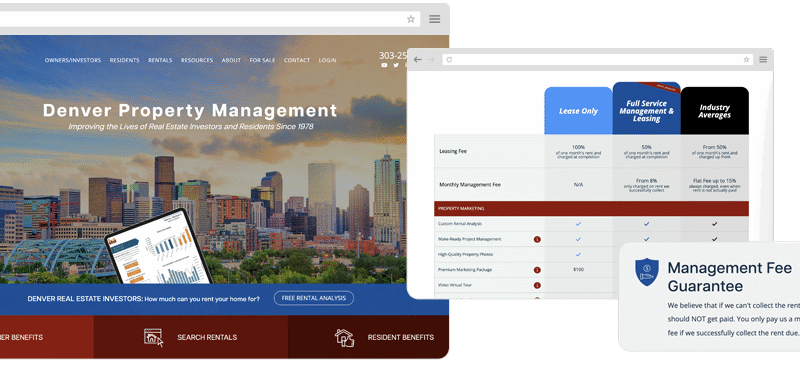Click info icon beside Make-Ready Project Management

click(537, 239)
